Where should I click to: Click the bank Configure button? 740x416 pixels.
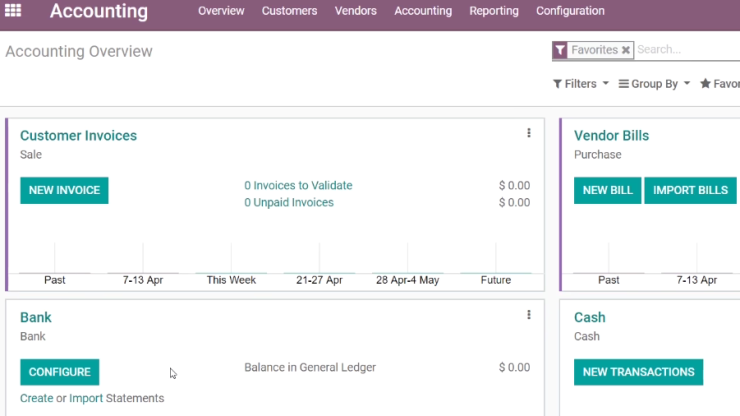pyautogui.click(x=59, y=372)
